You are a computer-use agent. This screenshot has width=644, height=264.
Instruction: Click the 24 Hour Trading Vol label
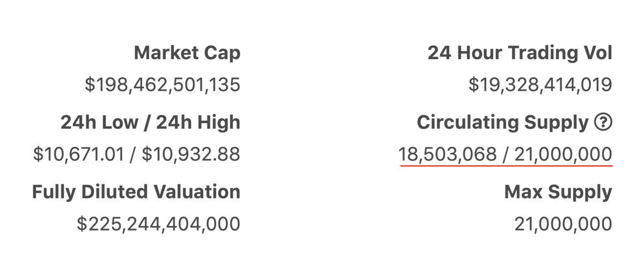pos(520,53)
